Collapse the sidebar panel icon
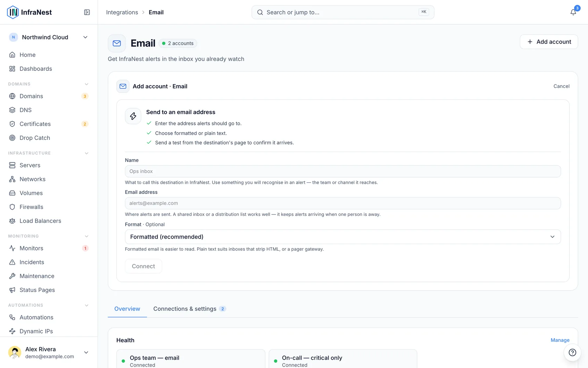Screen dimensions: 588x368 (87, 12)
